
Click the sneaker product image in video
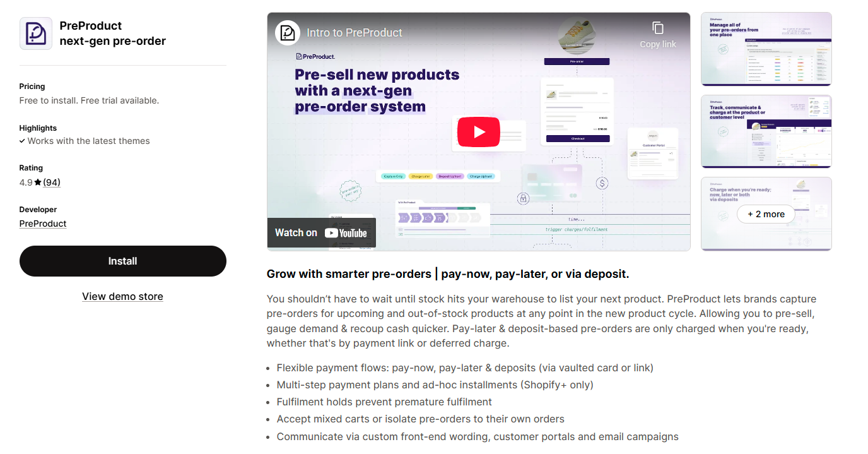coord(577,37)
